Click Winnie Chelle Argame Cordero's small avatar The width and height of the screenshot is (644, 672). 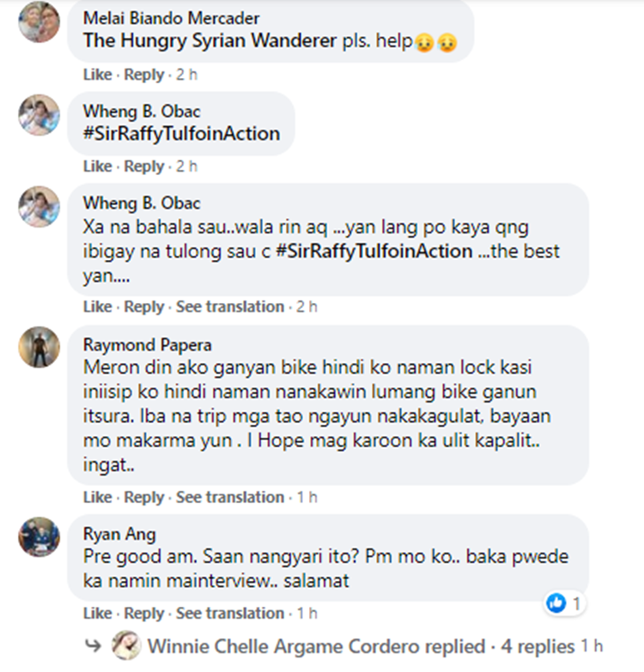(126, 645)
